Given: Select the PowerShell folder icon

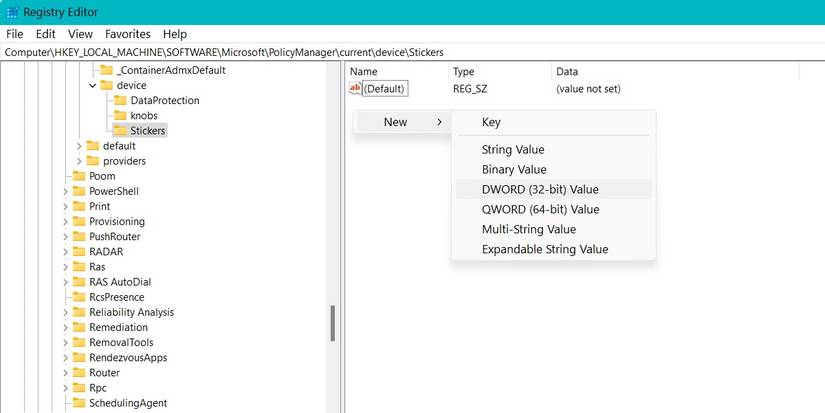Looking at the screenshot, I should click(x=79, y=192).
